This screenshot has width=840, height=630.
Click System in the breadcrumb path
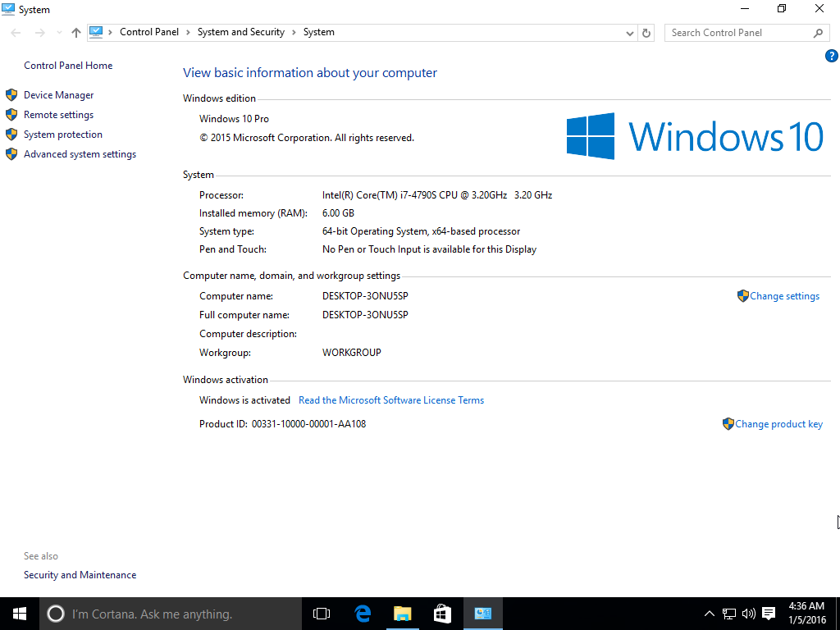coord(319,32)
